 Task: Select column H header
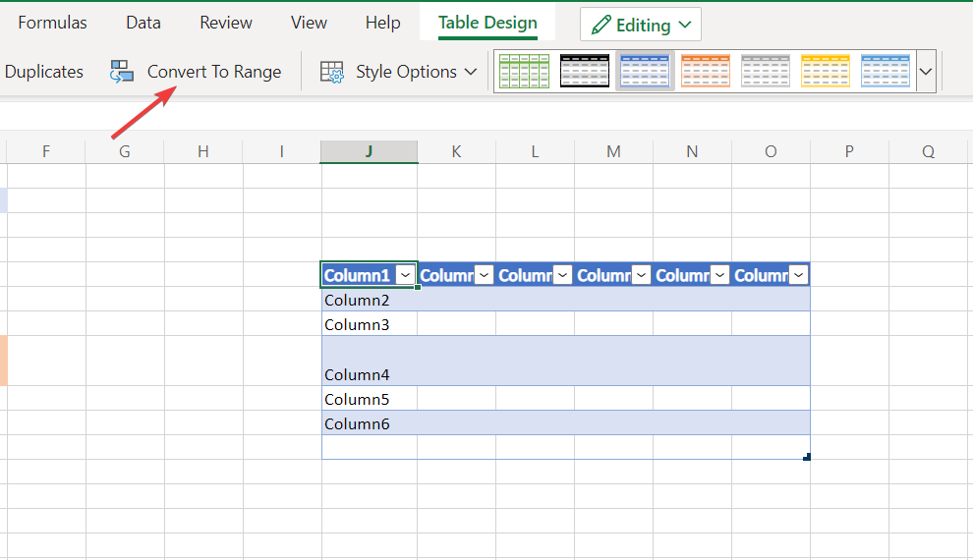click(202, 151)
